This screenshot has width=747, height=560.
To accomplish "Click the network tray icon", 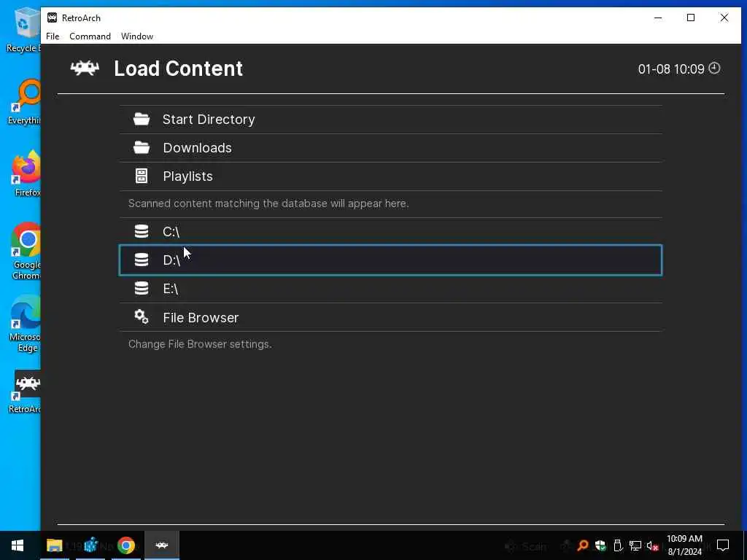I will [x=635, y=545].
